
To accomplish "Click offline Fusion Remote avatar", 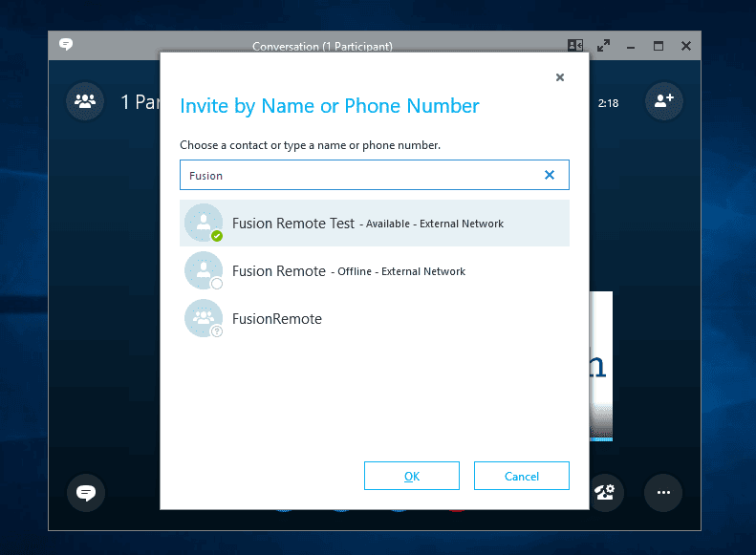I will (x=204, y=270).
